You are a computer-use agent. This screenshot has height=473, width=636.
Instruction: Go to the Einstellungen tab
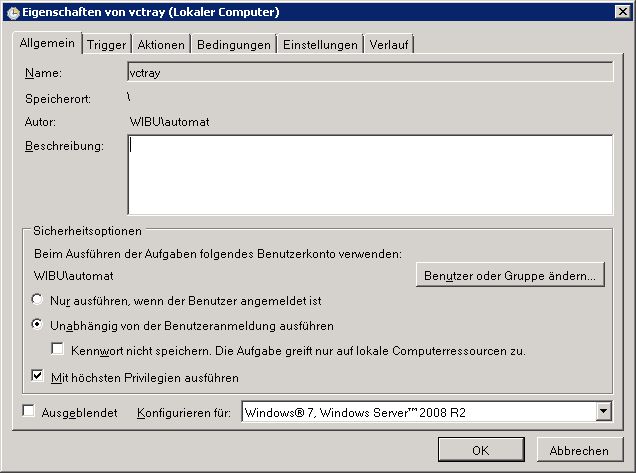click(320, 45)
